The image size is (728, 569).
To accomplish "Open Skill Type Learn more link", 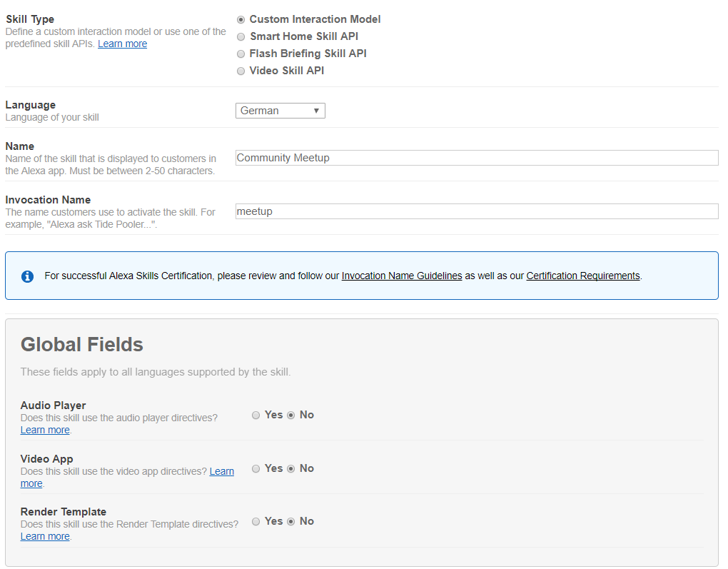I will (123, 44).
